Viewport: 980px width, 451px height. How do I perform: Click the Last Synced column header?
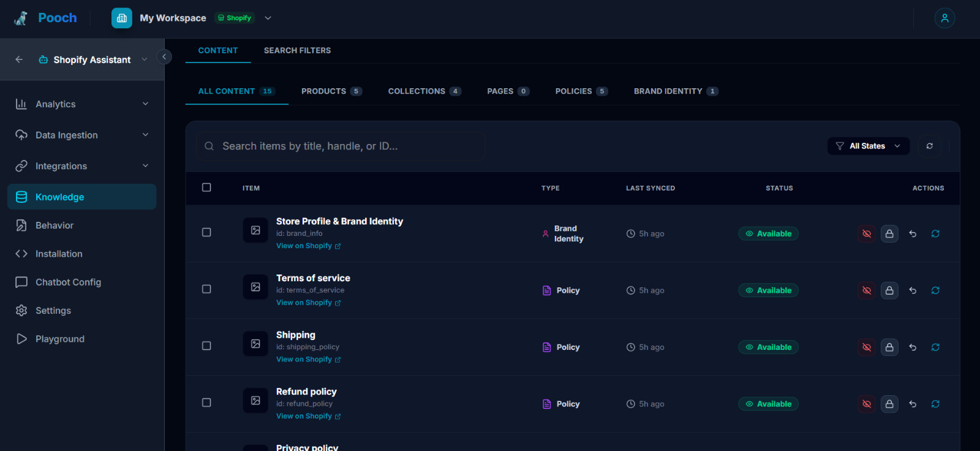point(650,188)
